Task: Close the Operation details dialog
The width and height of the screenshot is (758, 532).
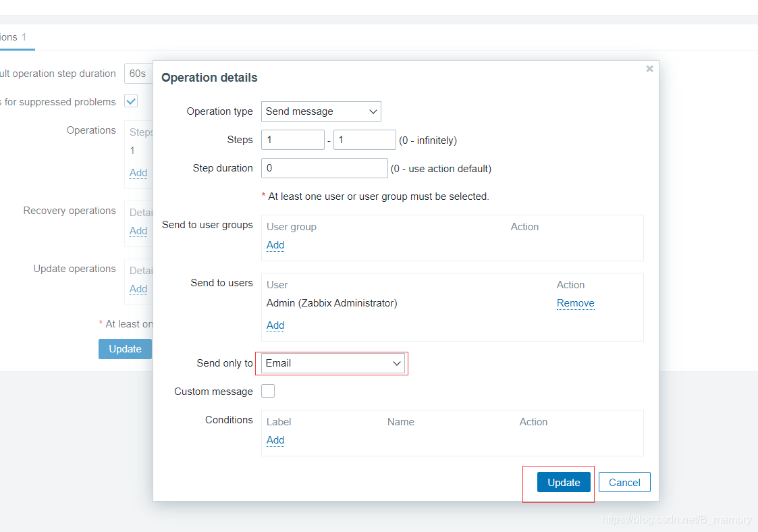Action: pyautogui.click(x=650, y=69)
